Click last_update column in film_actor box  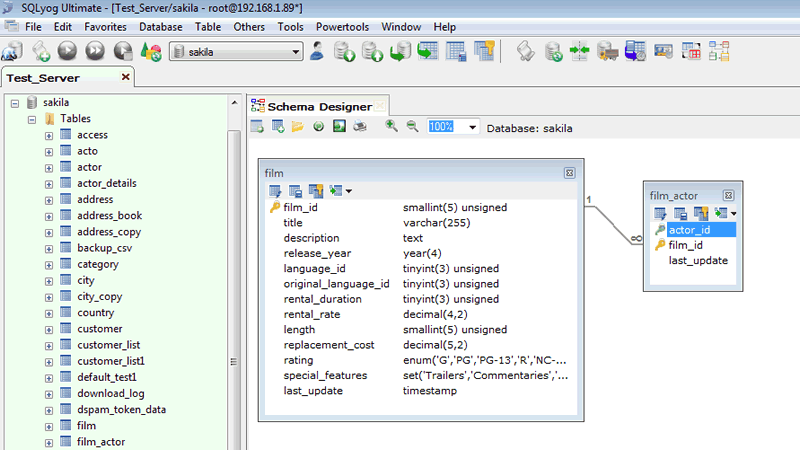698,261
